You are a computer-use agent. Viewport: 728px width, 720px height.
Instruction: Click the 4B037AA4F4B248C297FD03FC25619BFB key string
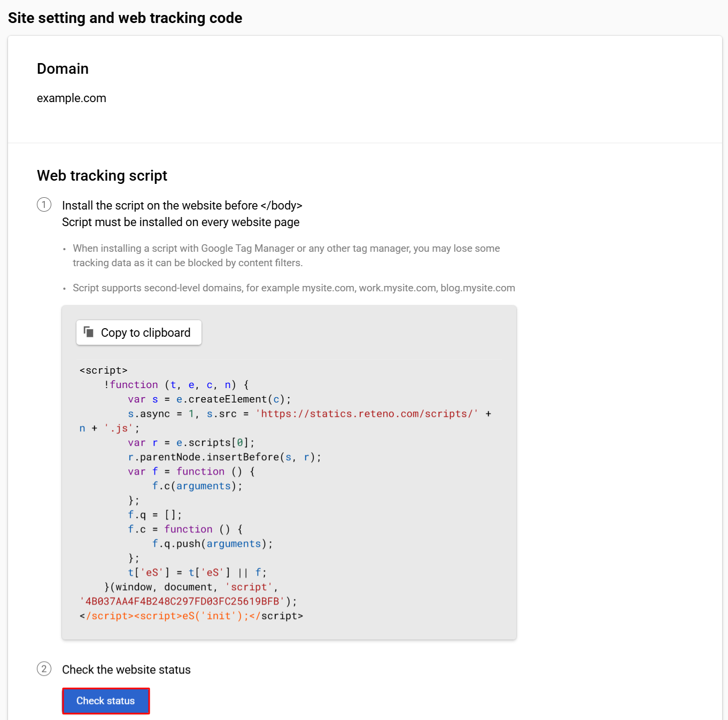[x=182, y=601]
